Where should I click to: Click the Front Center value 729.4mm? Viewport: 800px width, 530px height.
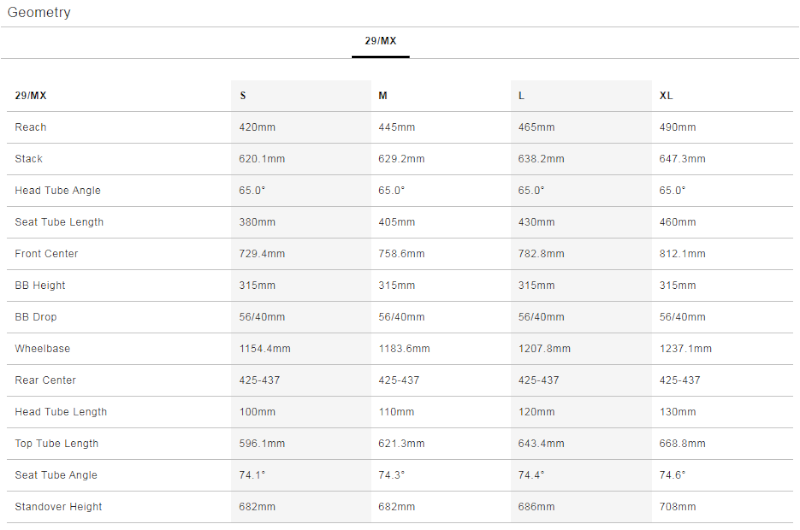point(262,254)
